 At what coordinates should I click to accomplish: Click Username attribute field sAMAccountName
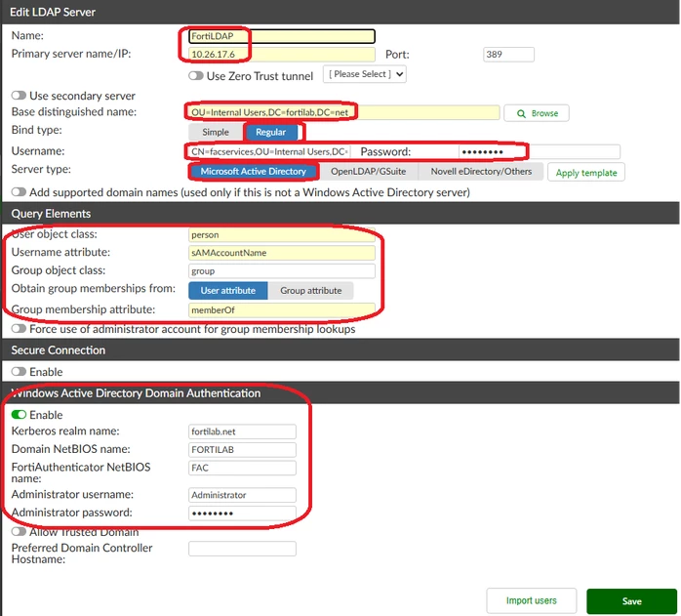coord(281,253)
